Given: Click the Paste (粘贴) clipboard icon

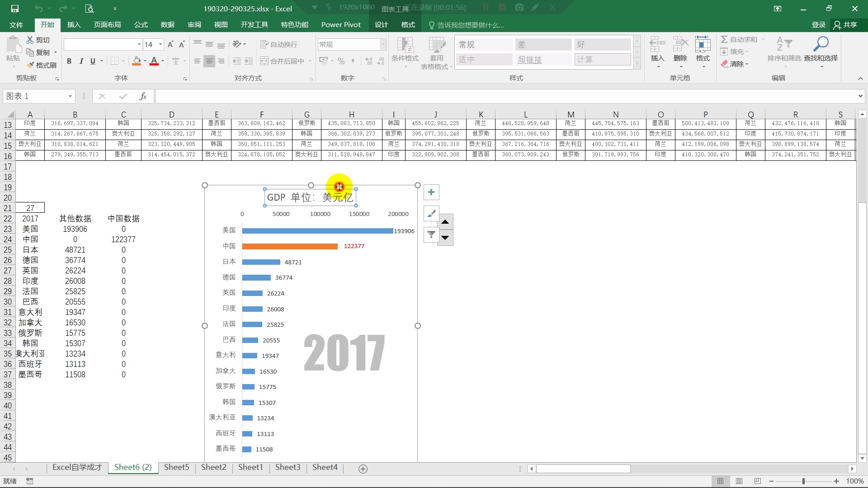Looking at the screenshot, I should point(13,45).
